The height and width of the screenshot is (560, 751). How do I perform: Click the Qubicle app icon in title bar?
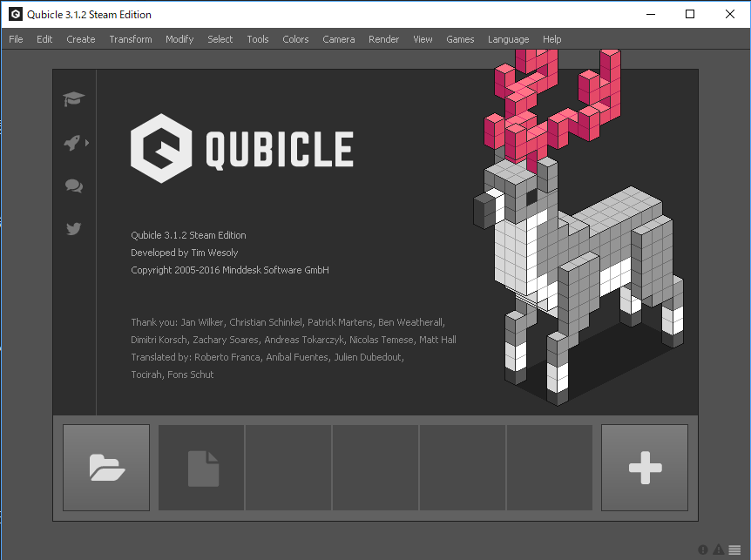(16, 14)
